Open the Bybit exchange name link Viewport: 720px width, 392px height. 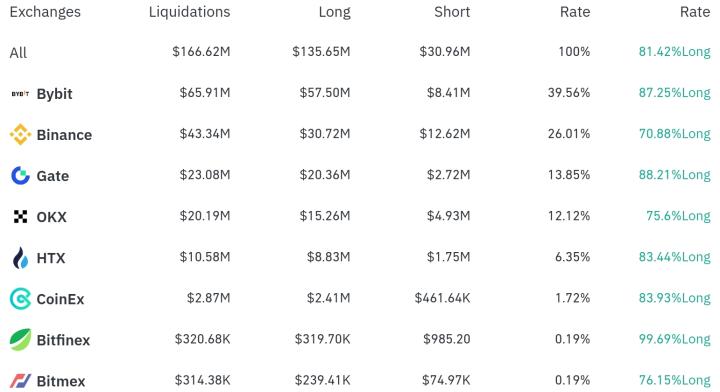[54, 94]
